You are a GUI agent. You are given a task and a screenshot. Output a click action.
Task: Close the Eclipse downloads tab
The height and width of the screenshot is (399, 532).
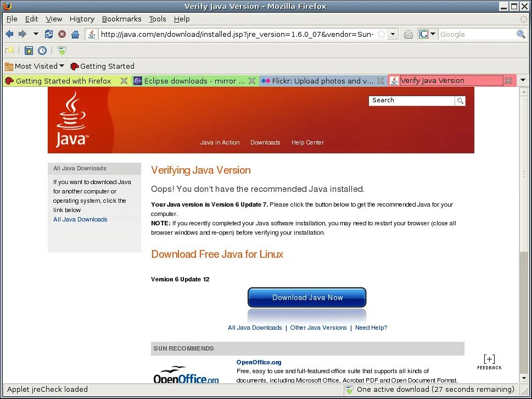click(x=252, y=81)
